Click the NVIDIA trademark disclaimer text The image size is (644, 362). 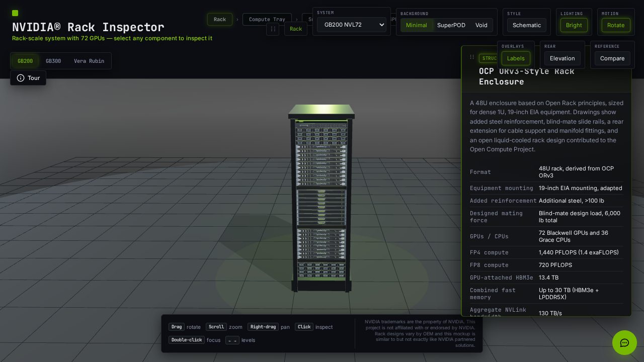point(420,333)
